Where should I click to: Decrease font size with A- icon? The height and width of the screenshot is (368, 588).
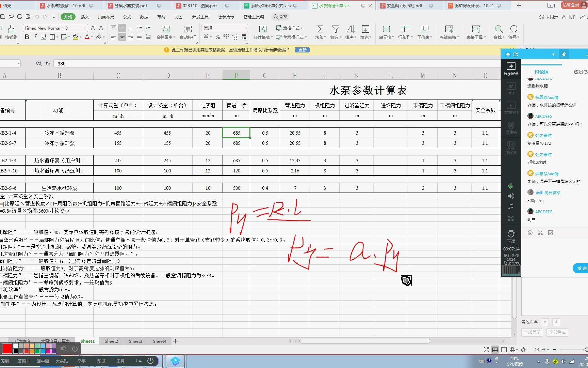(101, 28)
